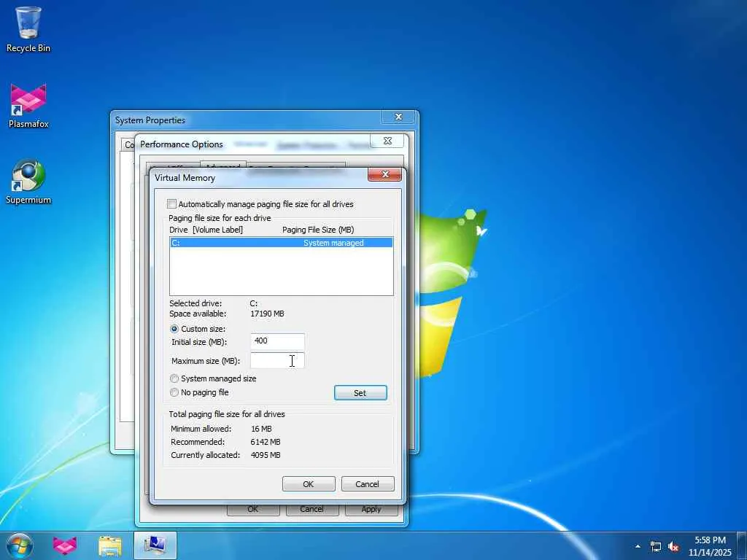This screenshot has width=747, height=560.
Task: Open Windows Explorer from the taskbar
Action: (110, 545)
